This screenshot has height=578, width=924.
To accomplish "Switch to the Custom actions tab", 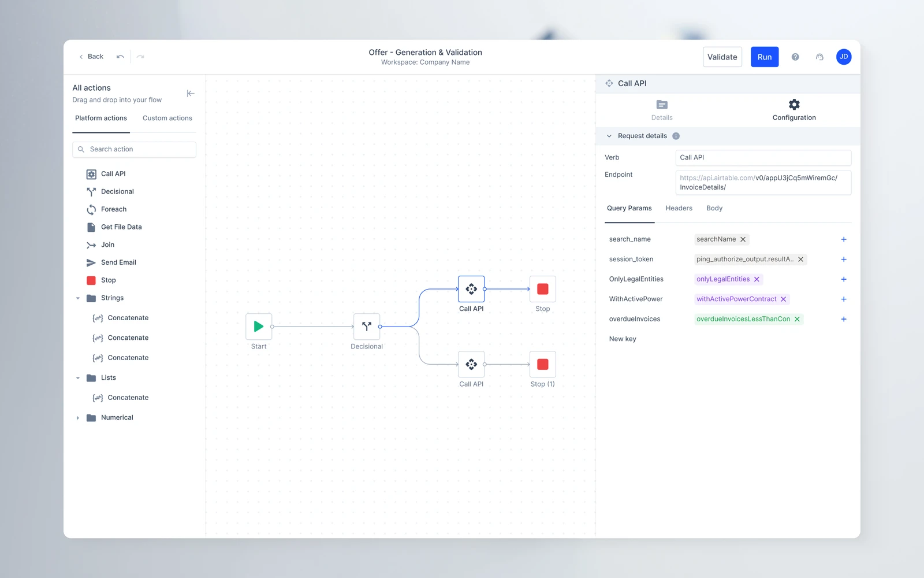I will point(167,118).
